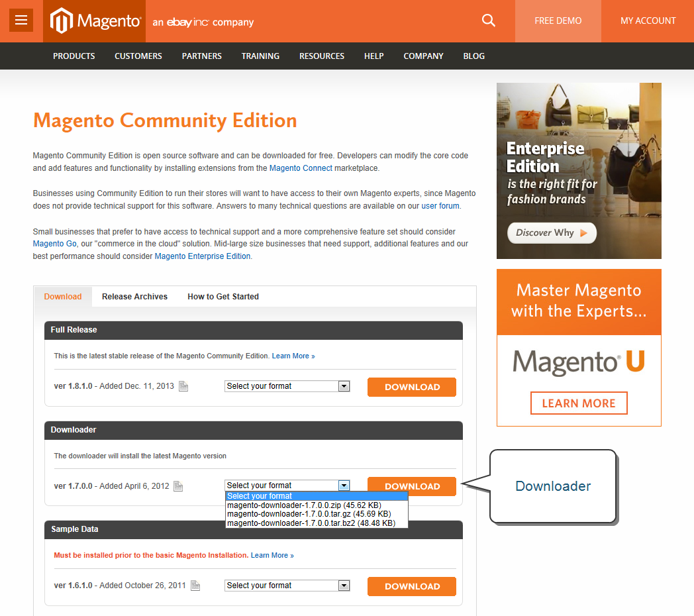Open release notes icon for ver 1.7.0.0
This screenshot has height=616, width=694.
(x=178, y=486)
